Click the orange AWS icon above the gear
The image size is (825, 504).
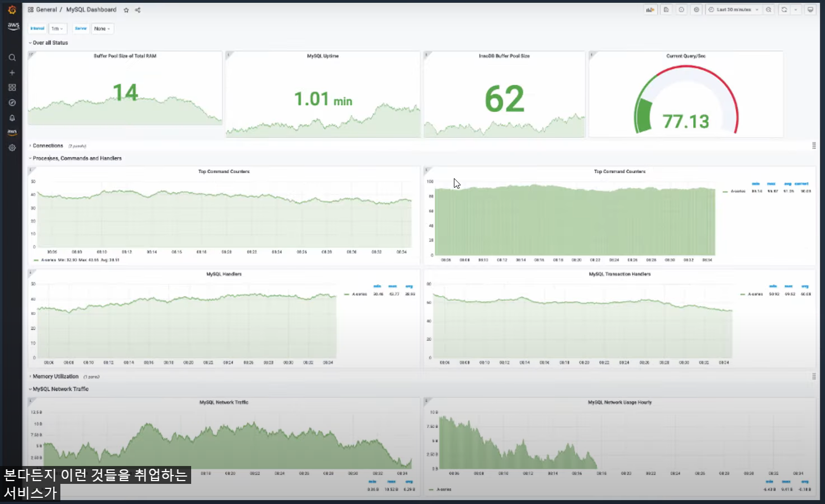click(12, 132)
